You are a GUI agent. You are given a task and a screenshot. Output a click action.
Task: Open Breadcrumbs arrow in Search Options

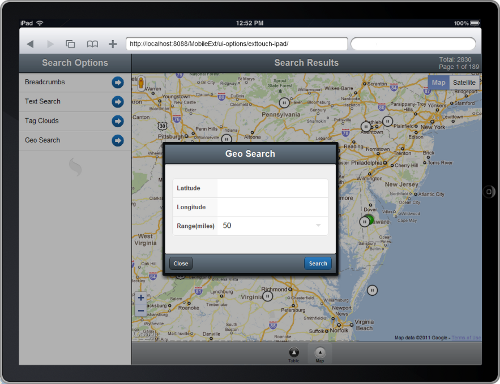pyautogui.click(x=118, y=82)
